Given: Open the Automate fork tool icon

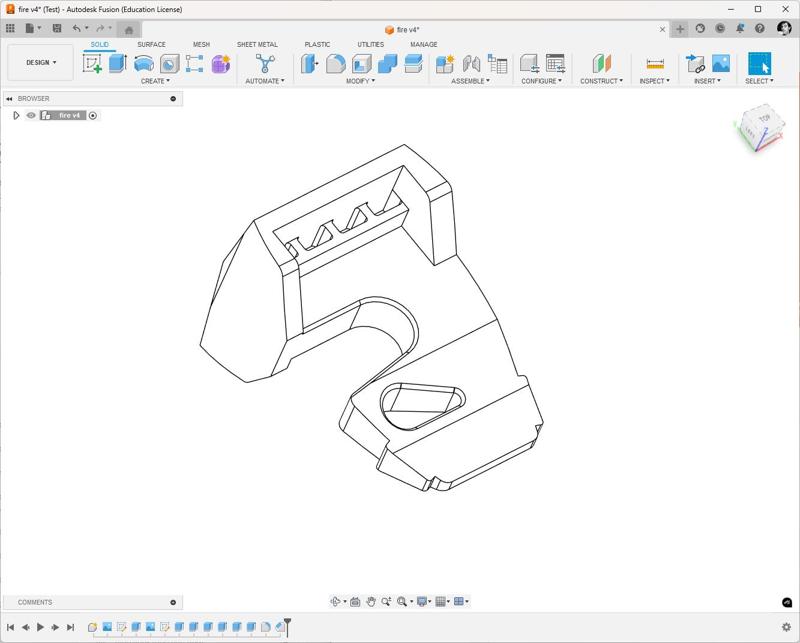Looking at the screenshot, I should point(265,64).
